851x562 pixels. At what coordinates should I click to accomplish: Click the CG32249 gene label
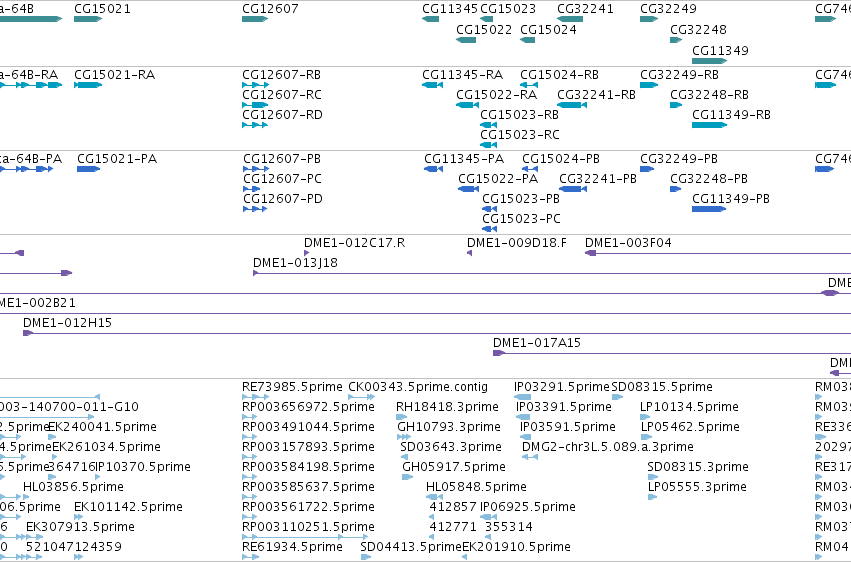click(668, 9)
